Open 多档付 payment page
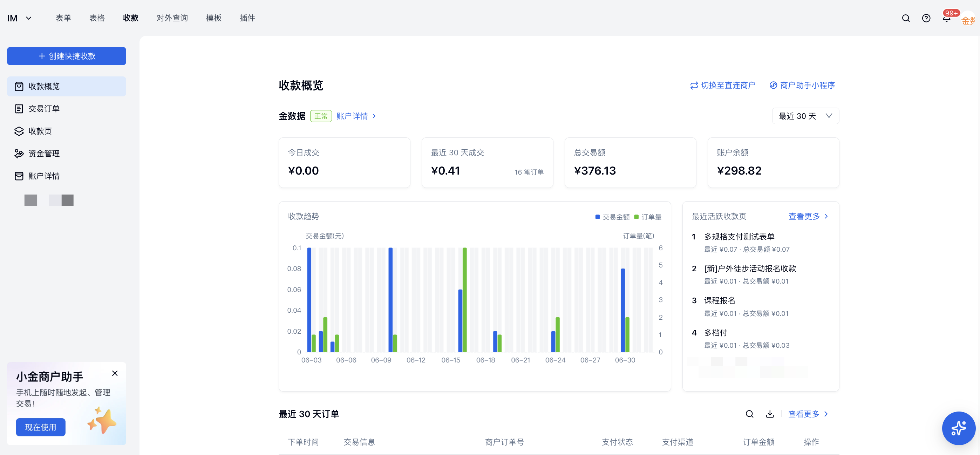Image resolution: width=980 pixels, height=455 pixels. [x=716, y=333]
